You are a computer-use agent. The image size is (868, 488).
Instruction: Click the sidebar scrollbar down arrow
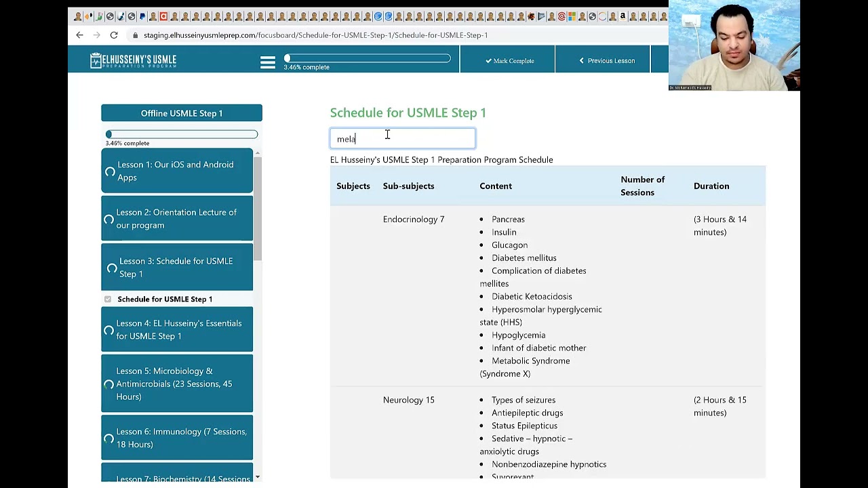[x=257, y=477]
